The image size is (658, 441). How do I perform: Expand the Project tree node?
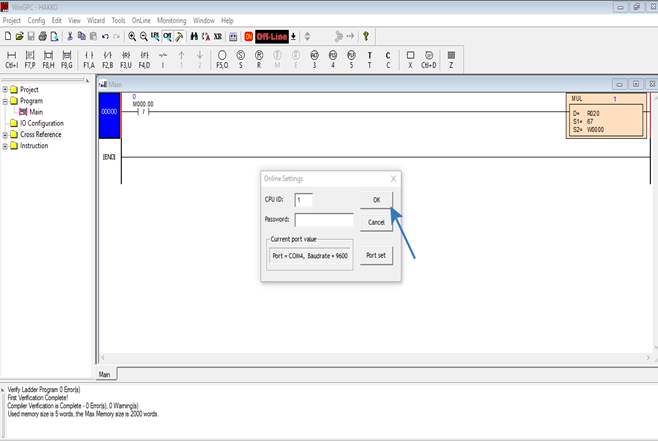pos(5,89)
